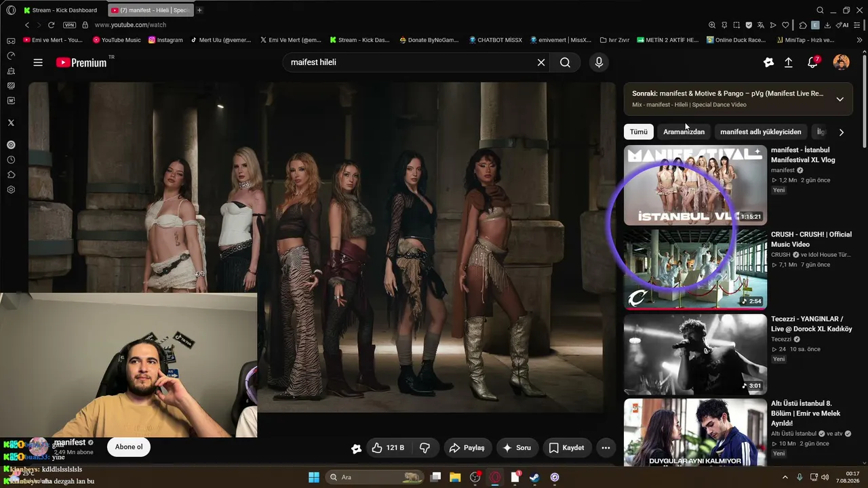Show hidden bookmarks with double chevron
Screen dimensions: 868x488
(860, 40)
